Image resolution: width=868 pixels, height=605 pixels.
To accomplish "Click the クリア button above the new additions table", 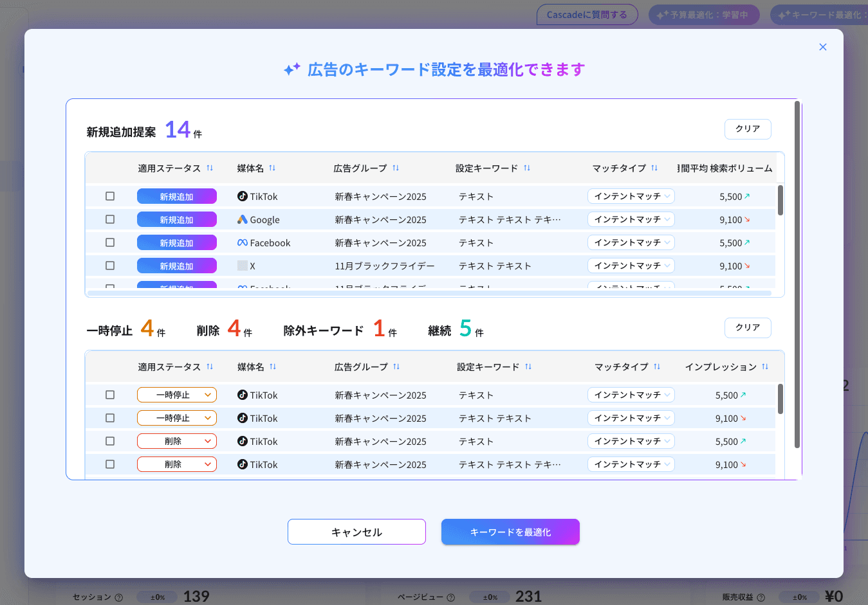I will [x=747, y=129].
